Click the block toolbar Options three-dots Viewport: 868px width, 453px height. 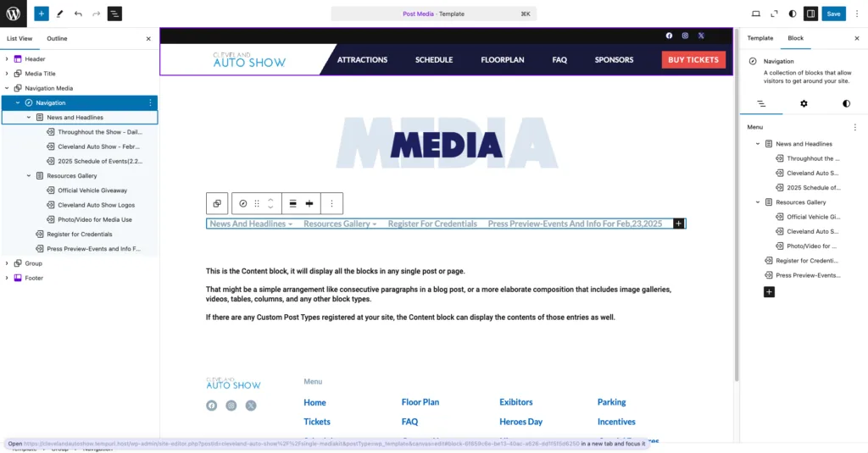[331, 203]
